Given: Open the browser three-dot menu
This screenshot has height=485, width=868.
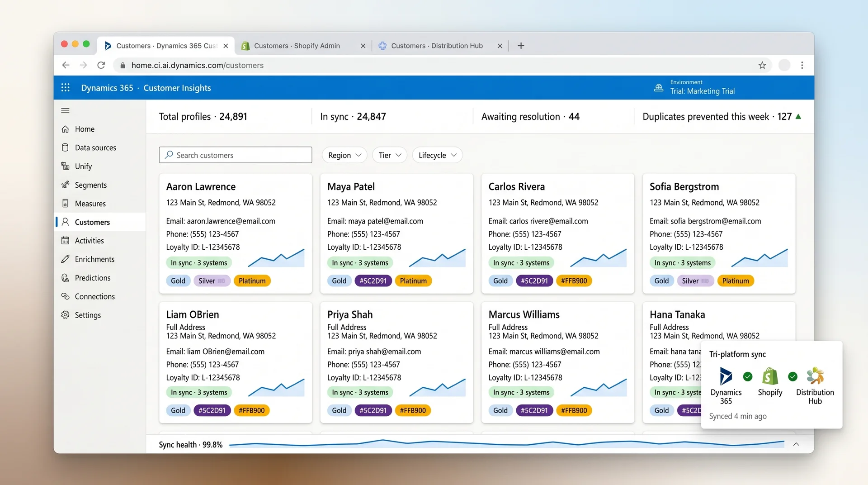Looking at the screenshot, I should [x=802, y=65].
